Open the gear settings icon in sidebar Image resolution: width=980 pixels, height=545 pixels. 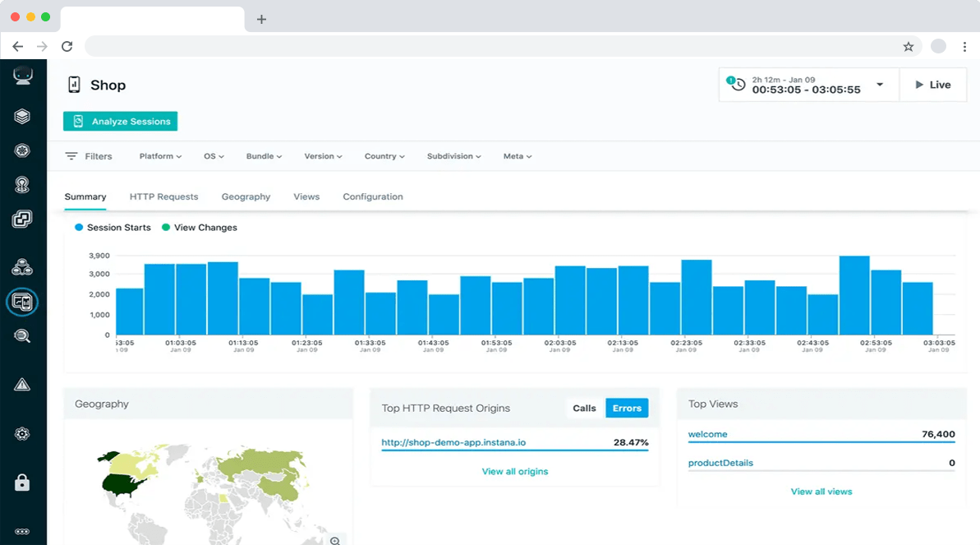click(x=23, y=434)
